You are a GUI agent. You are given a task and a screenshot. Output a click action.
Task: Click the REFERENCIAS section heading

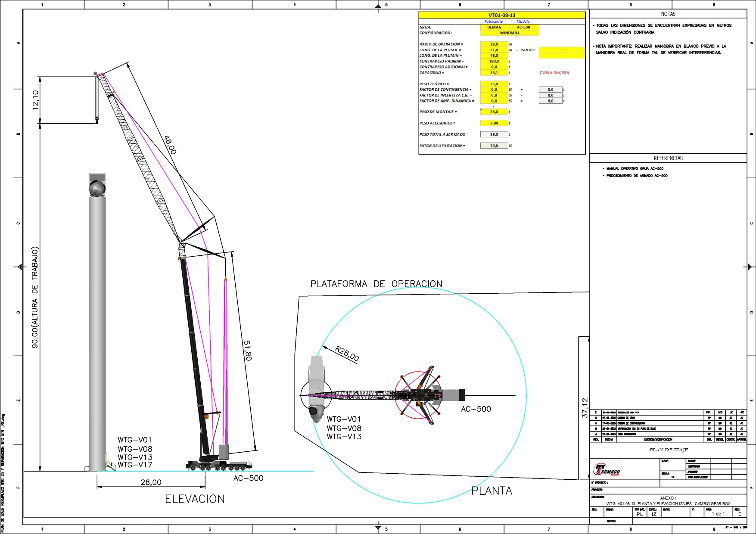pos(668,158)
